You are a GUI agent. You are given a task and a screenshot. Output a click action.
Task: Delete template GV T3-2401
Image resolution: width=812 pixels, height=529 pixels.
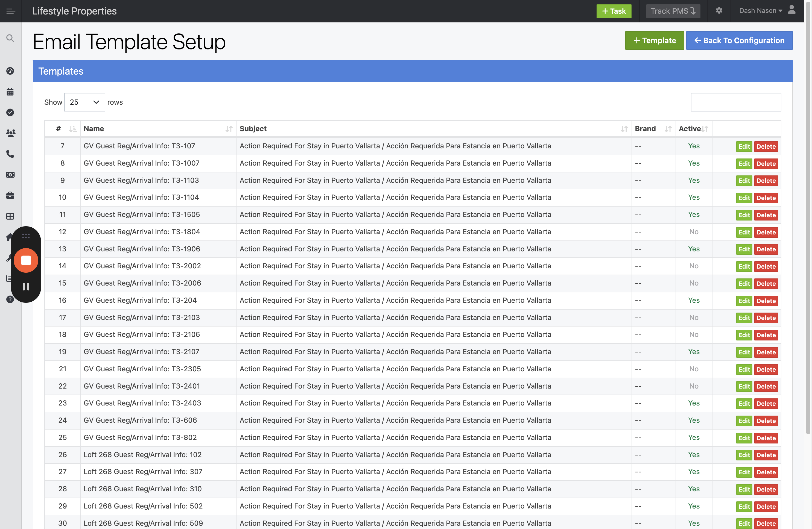[x=766, y=386]
